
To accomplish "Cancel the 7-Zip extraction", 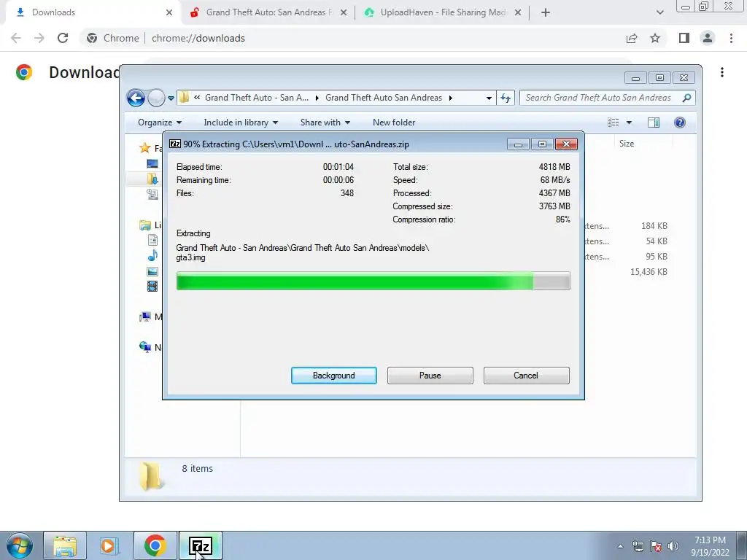I will point(526,376).
